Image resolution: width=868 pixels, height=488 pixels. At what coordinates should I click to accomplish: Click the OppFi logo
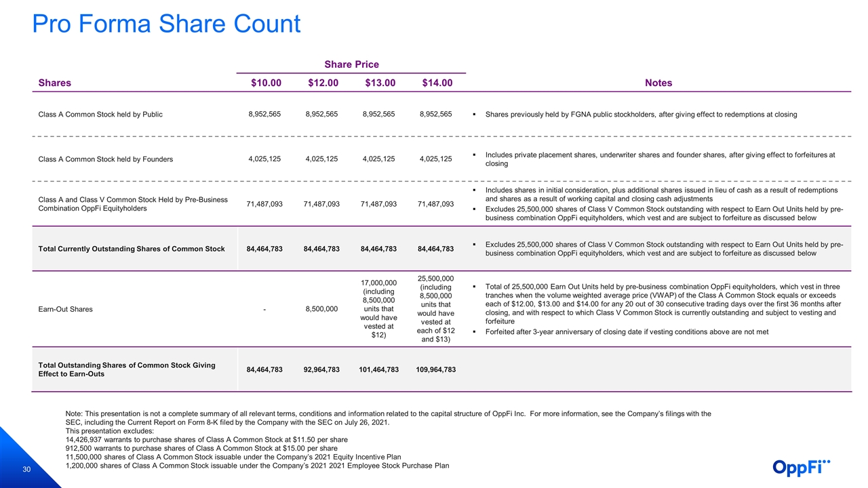801,468
